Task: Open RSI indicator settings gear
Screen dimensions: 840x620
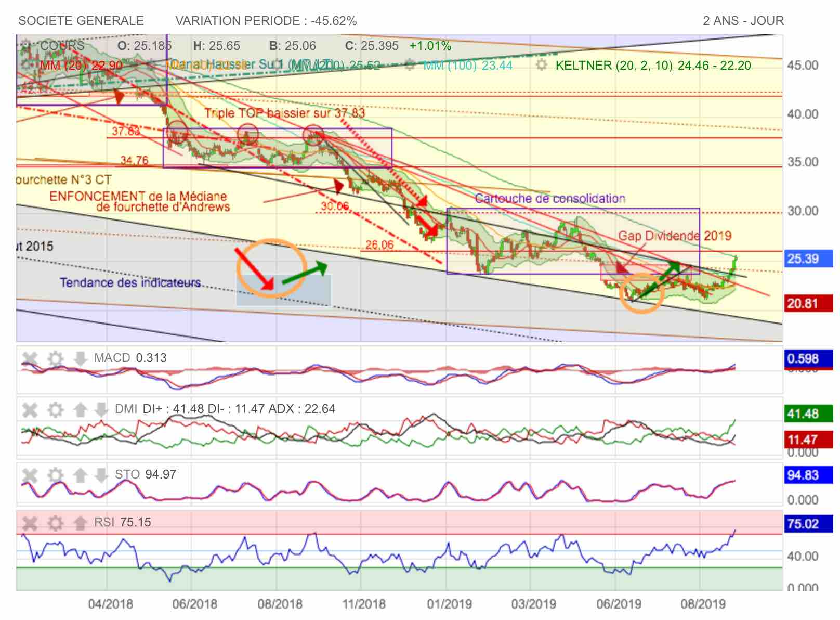Action: [x=55, y=523]
